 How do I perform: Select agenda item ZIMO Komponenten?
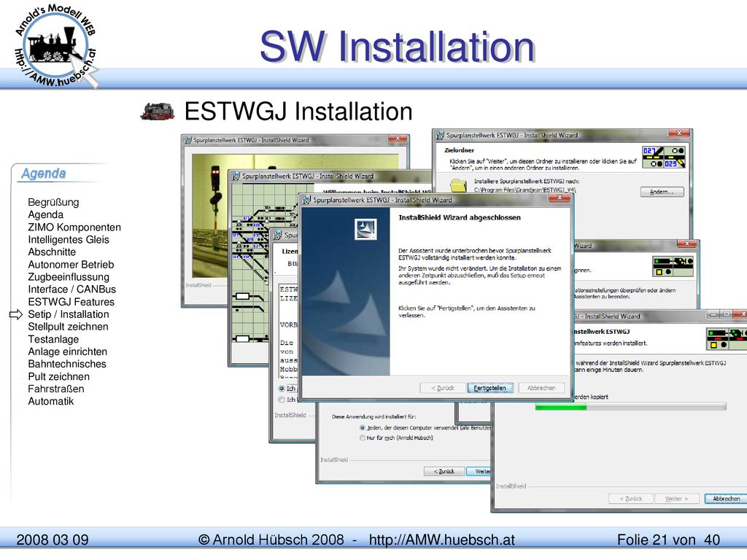(x=74, y=227)
